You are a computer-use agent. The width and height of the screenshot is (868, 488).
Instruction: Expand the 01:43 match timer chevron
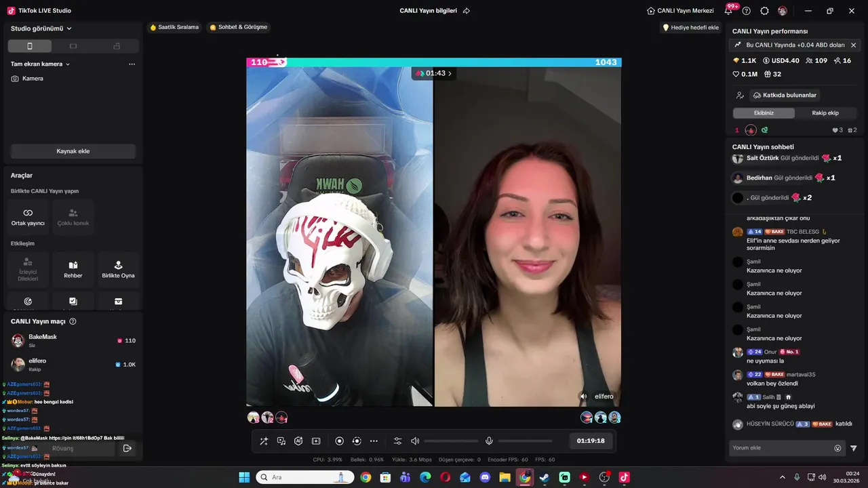point(450,73)
